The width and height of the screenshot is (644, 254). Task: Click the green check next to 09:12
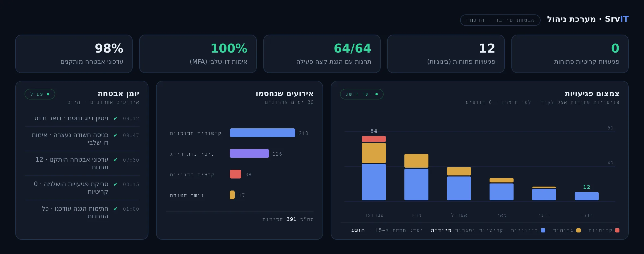click(x=115, y=118)
